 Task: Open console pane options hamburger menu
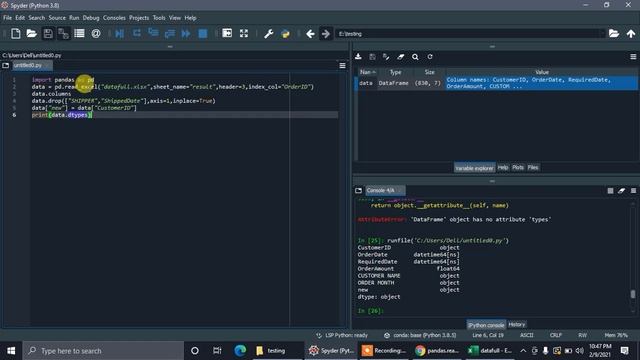tap(633, 191)
